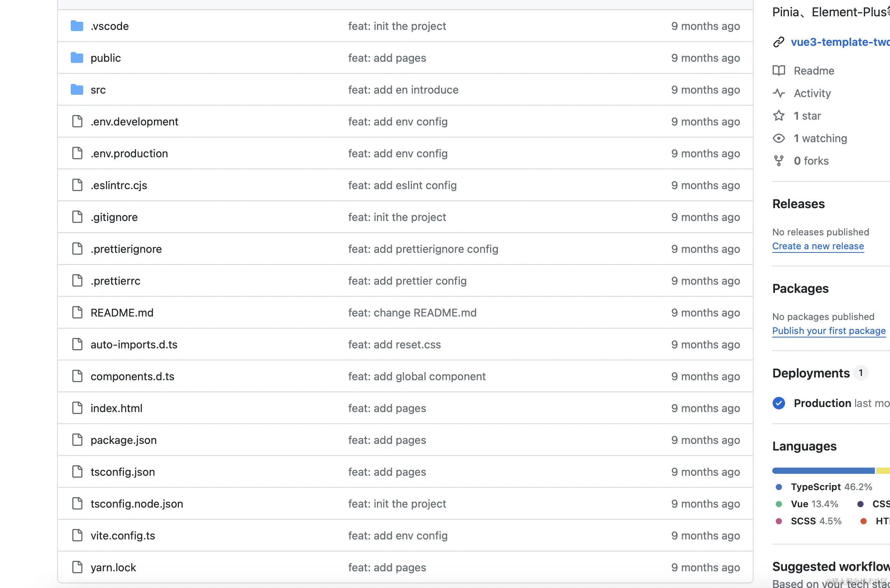The width and height of the screenshot is (890, 588).
Task: Click the .vscode folder icon
Action: tap(77, 26)
